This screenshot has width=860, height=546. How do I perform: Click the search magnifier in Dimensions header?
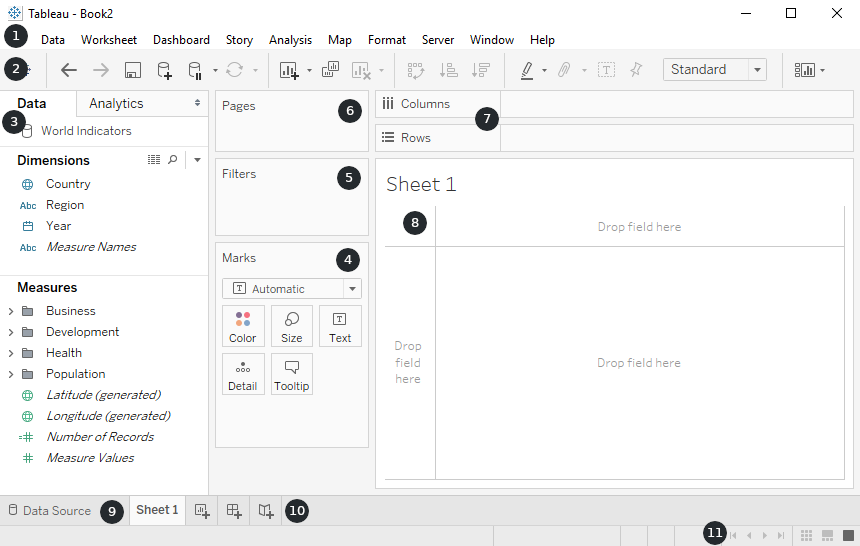click(173, 160)
